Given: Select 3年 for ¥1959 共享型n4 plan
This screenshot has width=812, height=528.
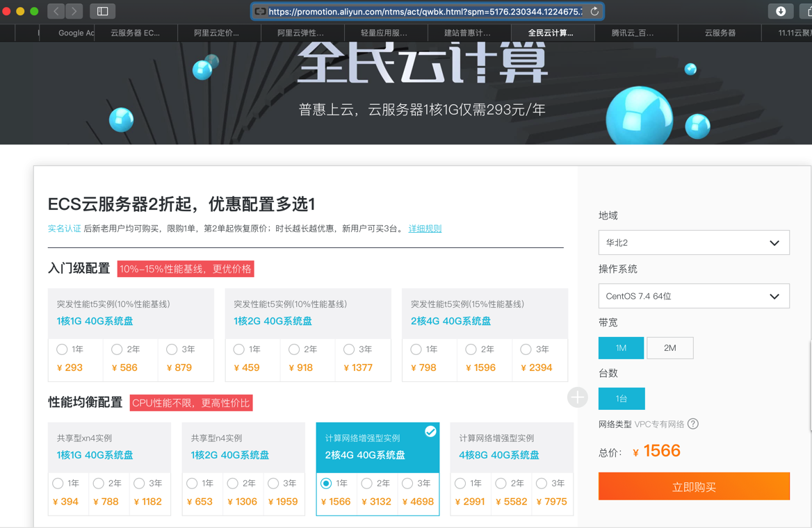Looking at the screenshot, I should (x=273, y=483).
